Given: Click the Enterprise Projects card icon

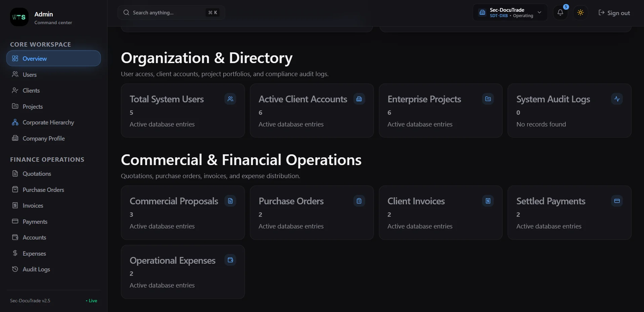Looking at the screenshot, I should pyautogui.click(x=488, y=99).
